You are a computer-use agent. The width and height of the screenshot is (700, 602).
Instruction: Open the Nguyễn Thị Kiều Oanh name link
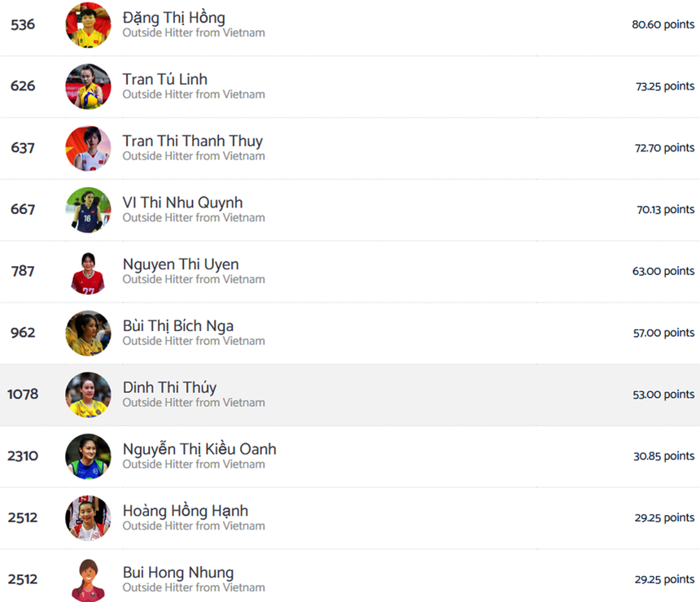coord(199,449)
